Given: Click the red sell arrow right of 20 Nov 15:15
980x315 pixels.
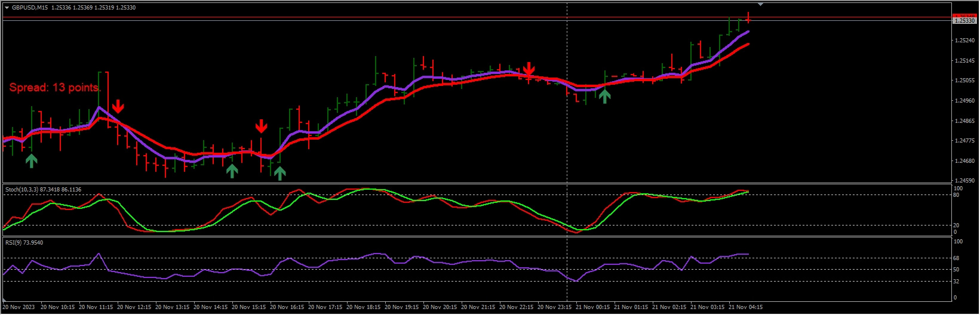Looking at the screenshot, I should tap(261, 126).
